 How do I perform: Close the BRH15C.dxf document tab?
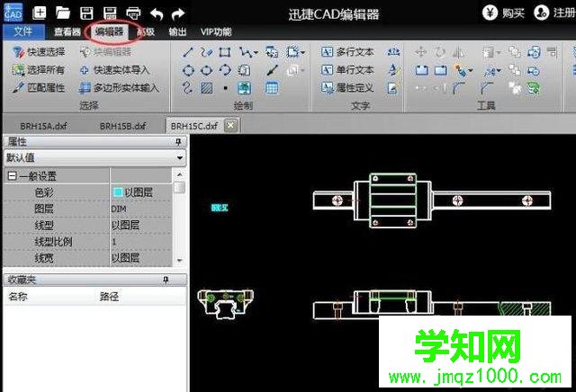tap(230, 126)
